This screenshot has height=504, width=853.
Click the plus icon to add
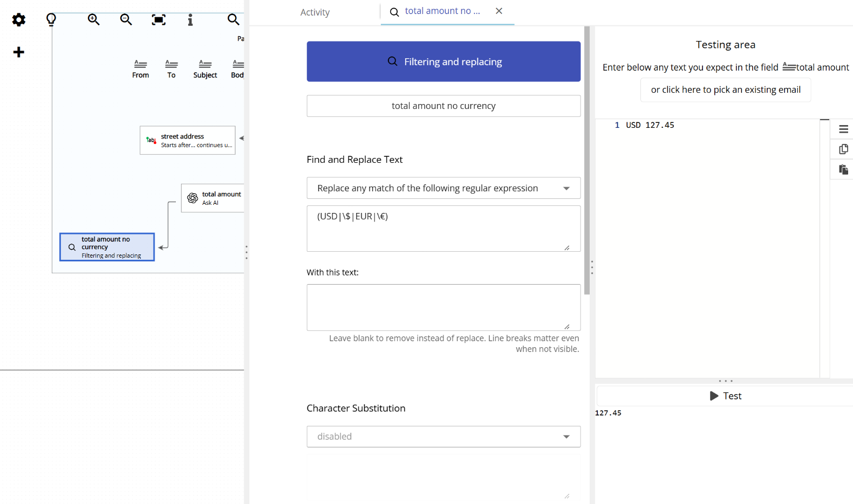19,52
